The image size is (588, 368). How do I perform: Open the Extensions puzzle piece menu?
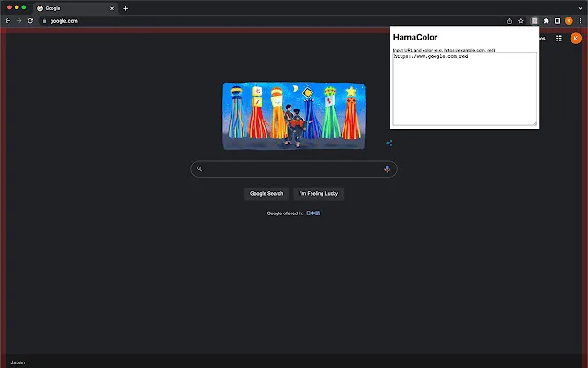point(546,20)
